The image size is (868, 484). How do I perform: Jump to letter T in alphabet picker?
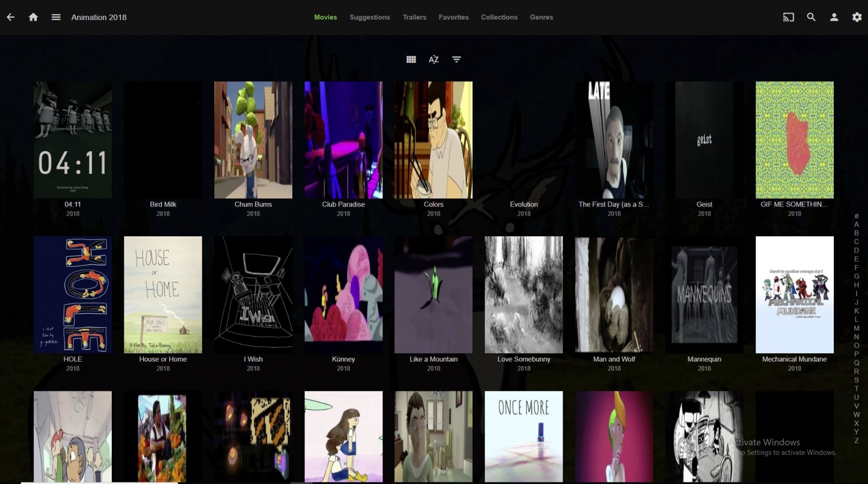pos(857,389)
